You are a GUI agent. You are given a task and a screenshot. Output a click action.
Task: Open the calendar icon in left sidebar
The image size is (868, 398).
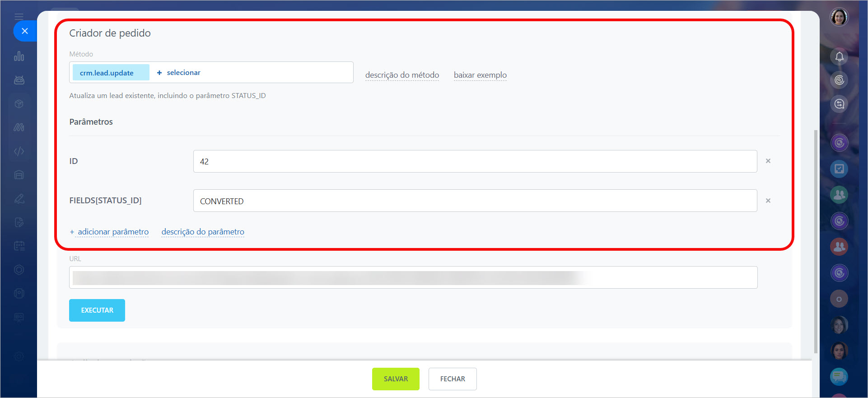coord(19,246)
